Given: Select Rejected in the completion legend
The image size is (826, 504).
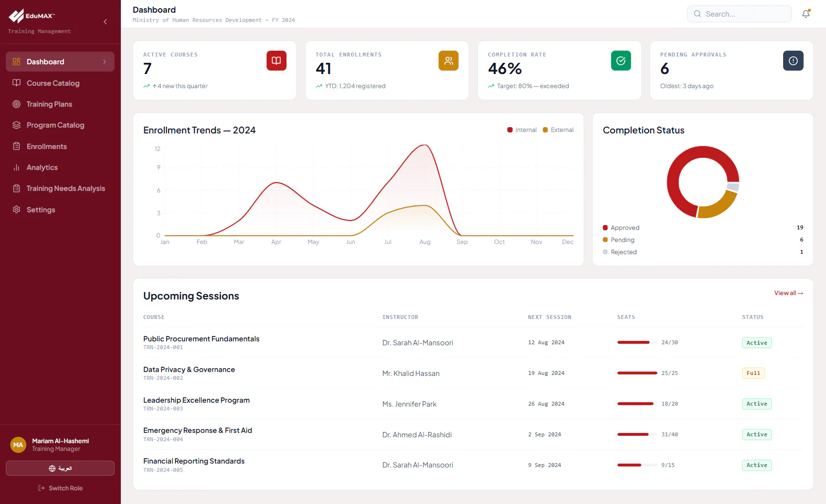Looking at the screenshot, I should pos(620,252).
